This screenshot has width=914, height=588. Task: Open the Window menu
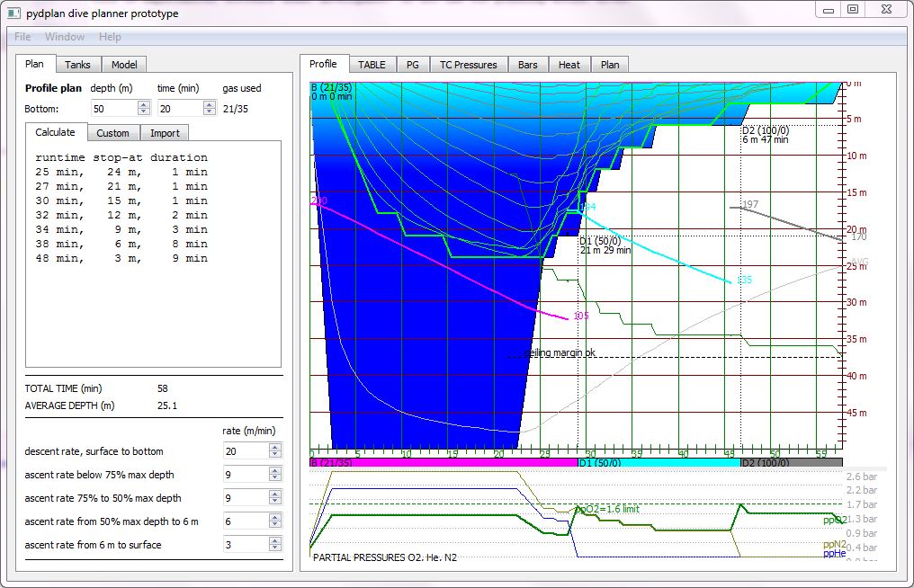pyautogui.click(x=65, y=37)
